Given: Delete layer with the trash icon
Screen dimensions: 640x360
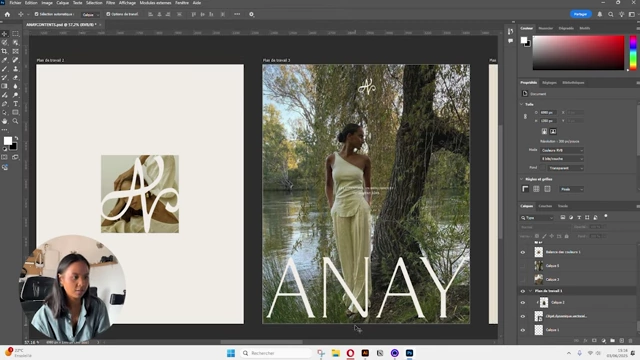Looking at the screenshot, I should tap(631, 340).
